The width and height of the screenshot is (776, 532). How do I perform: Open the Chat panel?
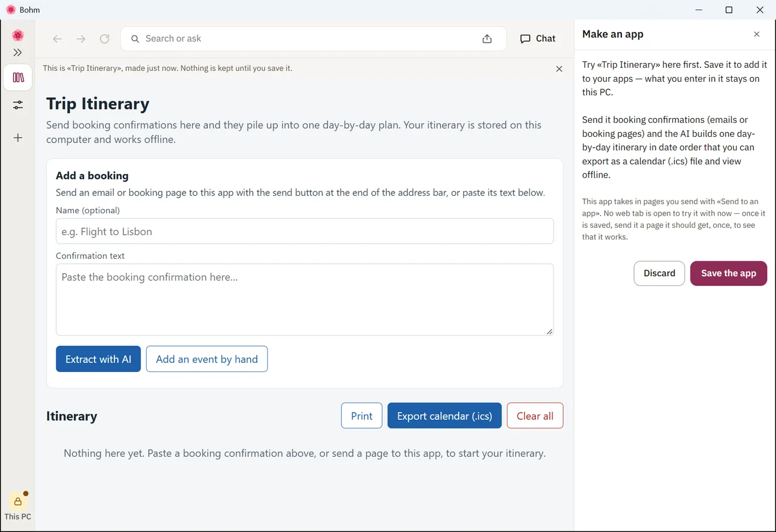click(537, 39)
